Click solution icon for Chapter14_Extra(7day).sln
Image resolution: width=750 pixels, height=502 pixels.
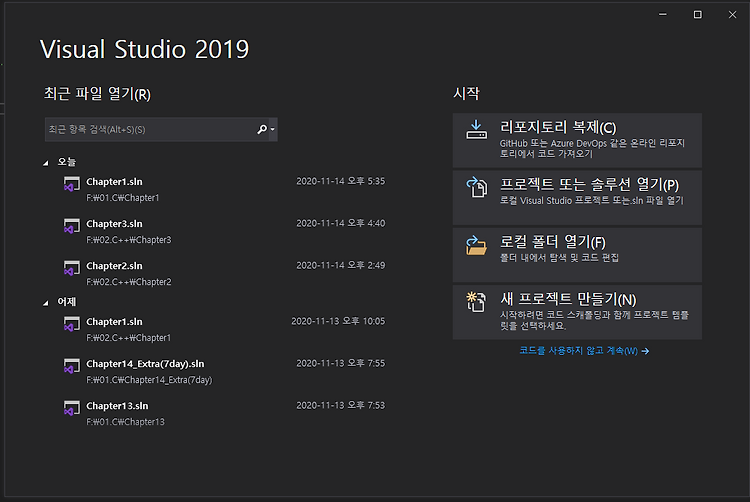(x=72, y=366)
